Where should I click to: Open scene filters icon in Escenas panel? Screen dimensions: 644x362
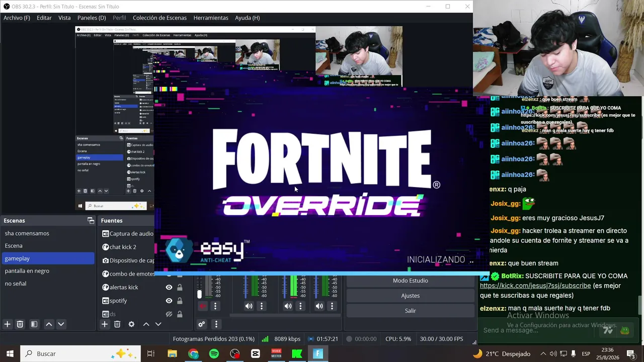[34, 324]
